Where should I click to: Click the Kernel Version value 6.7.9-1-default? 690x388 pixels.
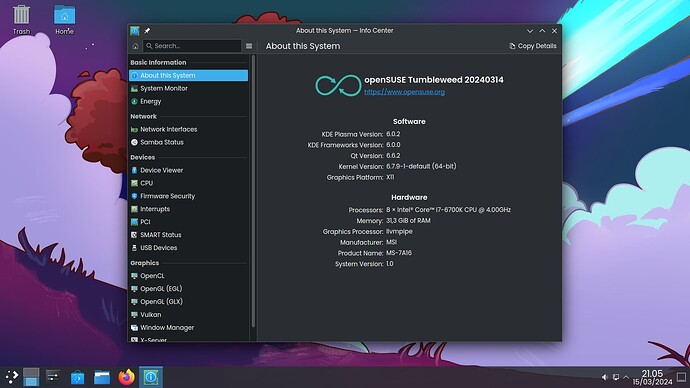(x=421, y=166)
